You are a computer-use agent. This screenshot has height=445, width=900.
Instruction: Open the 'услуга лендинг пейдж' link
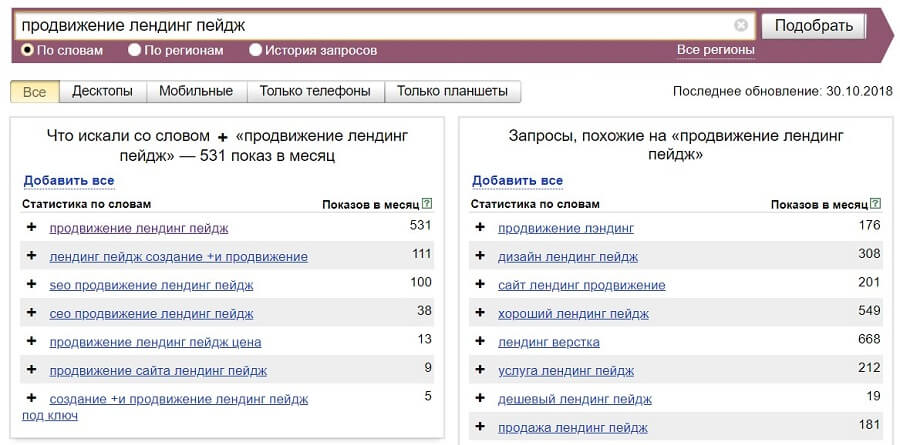[x=566, y=370]
